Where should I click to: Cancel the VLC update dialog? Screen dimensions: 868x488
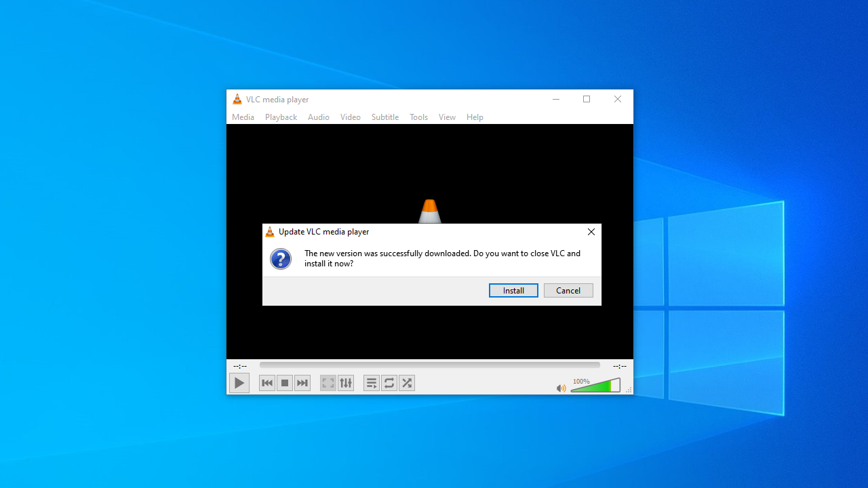coord(568,291)
